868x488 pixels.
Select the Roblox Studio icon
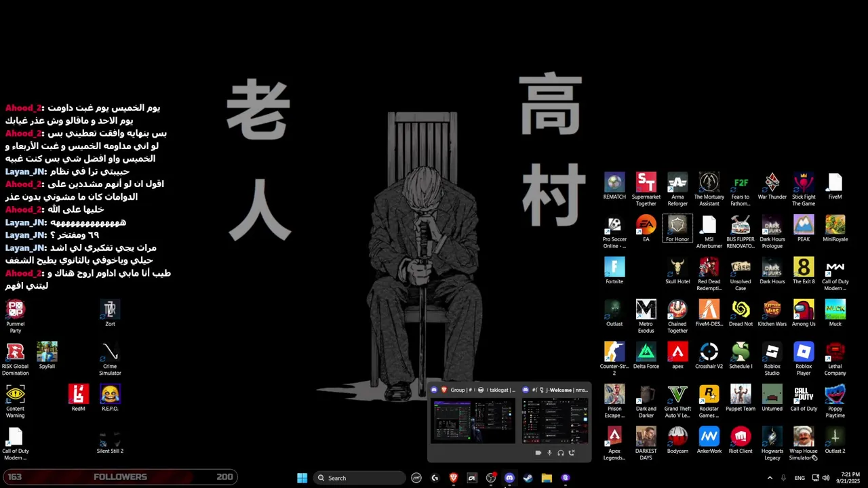click(x=772, y=359)
